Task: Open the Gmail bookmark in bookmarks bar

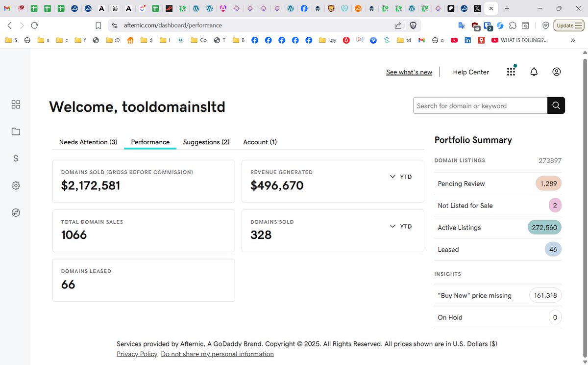Action: pos(421,40)
